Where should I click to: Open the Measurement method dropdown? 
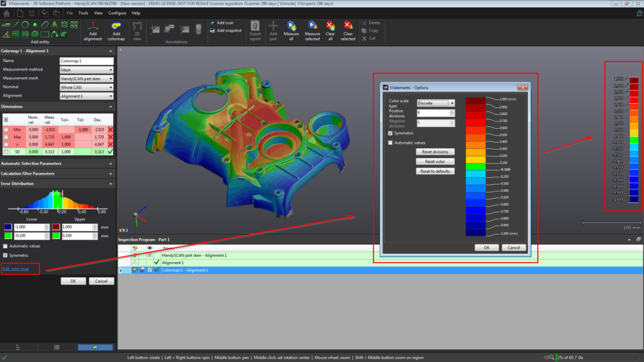pyautogui.click(x=86, y=70)
